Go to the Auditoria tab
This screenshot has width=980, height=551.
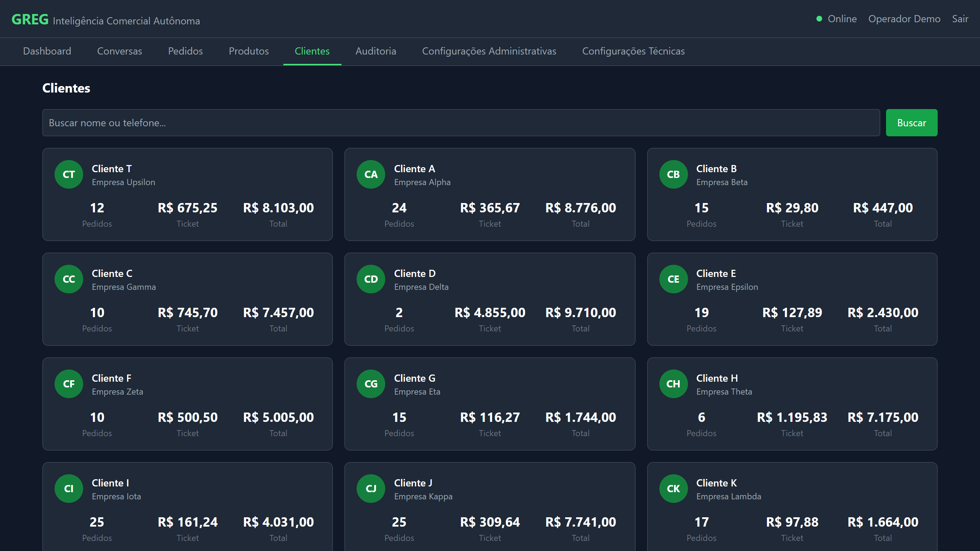click(x=376, y=51)
